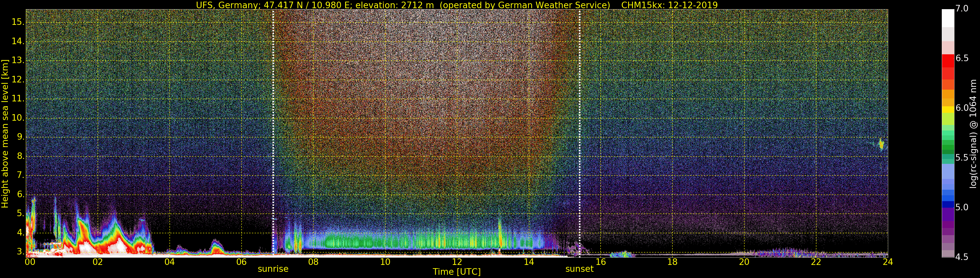Click colorbar value label '6.5'
The image size is (980, 278).
click(x=962, y=58)
